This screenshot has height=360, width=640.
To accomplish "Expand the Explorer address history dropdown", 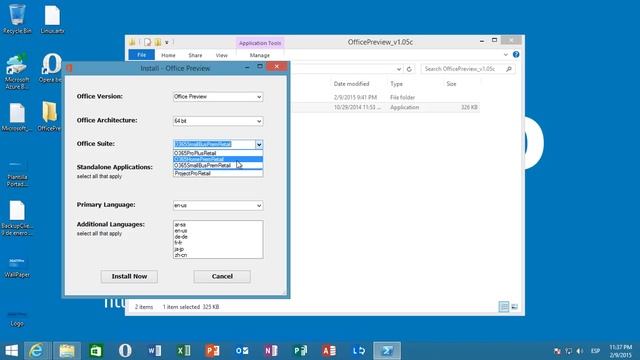I will 399,69.
